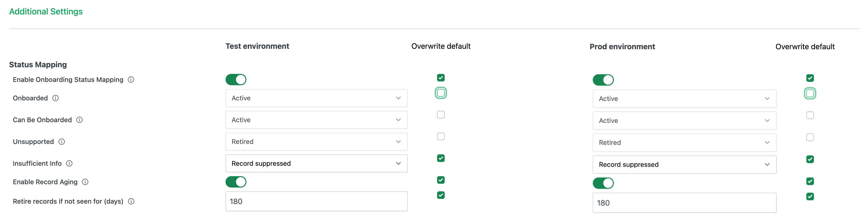The width and height of the screenshot is (868, 215).
Task: Disable Test environment Enable Record Aging switch
Action: [x=236, y=182]
